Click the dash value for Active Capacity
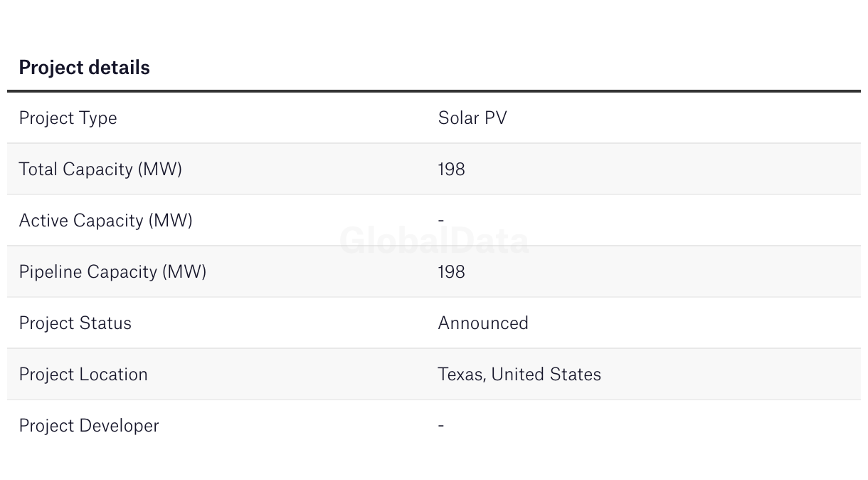This screenshot has width=868, height=480. [441, 221]
